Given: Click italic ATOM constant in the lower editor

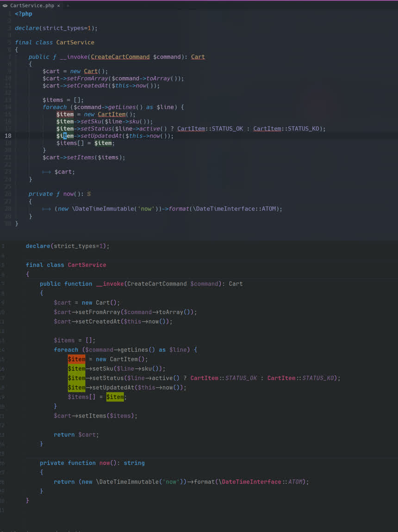Looking at the screenshot, I should [x=295, y=482].
